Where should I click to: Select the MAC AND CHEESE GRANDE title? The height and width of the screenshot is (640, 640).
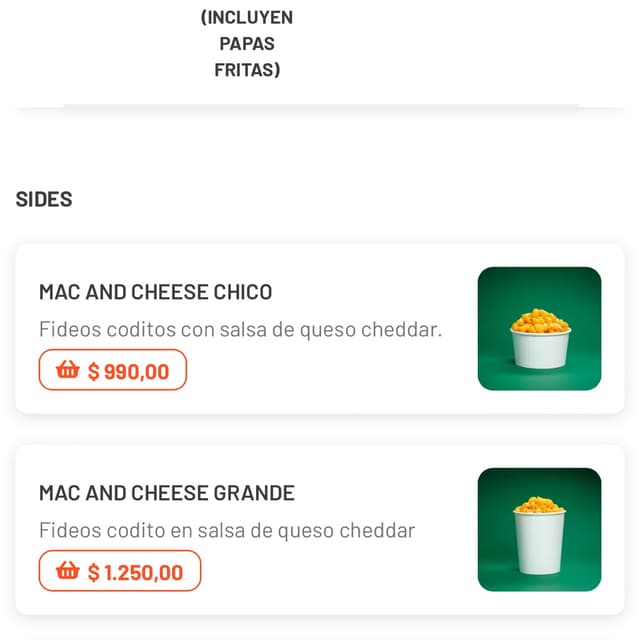click(166, 493)
